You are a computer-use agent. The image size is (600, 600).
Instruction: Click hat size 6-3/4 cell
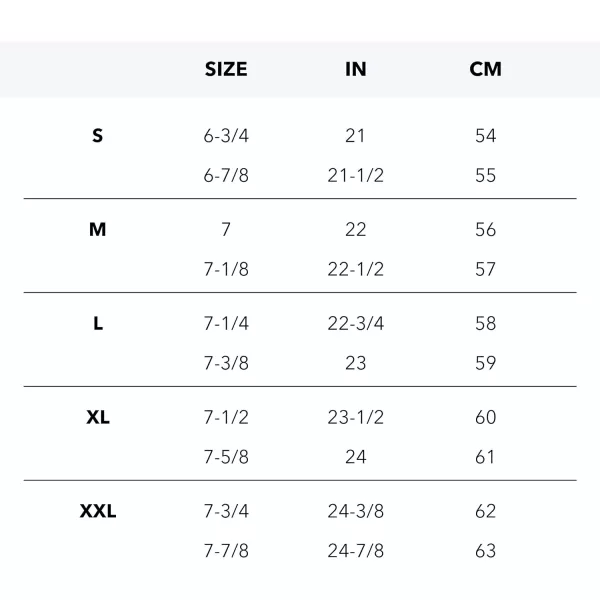coord(226,136)
